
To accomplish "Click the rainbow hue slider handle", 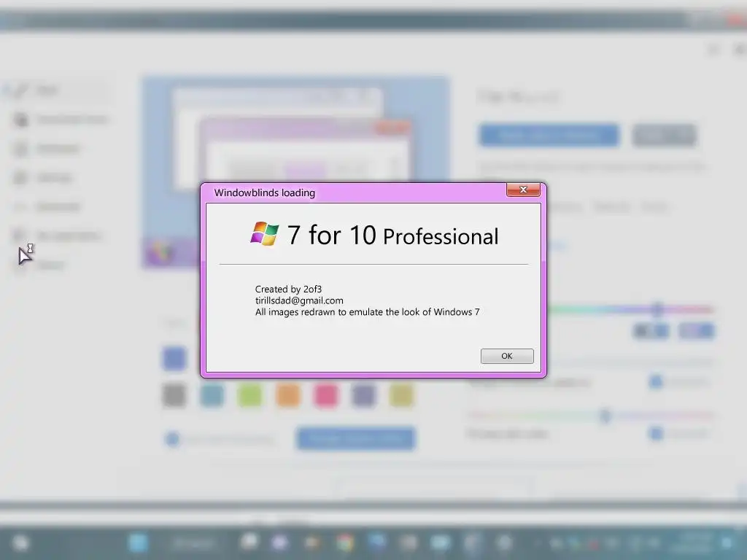I will (657, 309).
